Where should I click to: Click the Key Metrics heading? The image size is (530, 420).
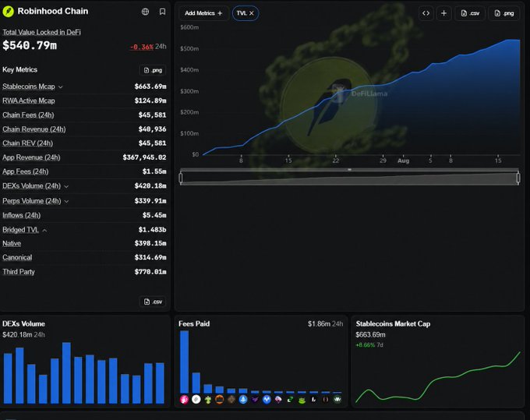20,69
